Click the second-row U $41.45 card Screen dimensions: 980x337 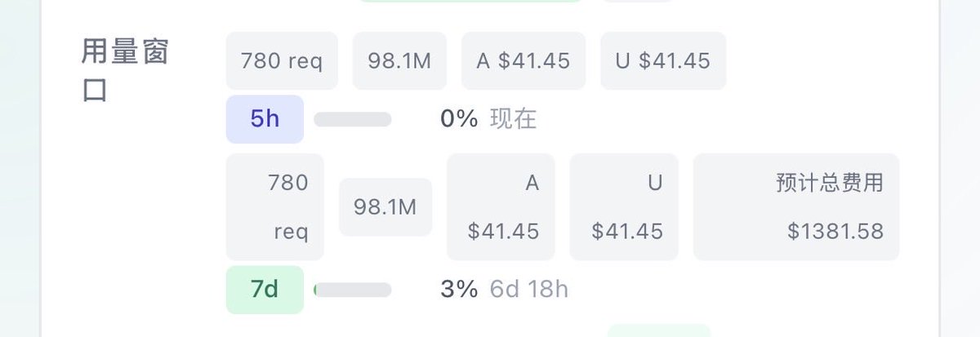coord(624,207)
